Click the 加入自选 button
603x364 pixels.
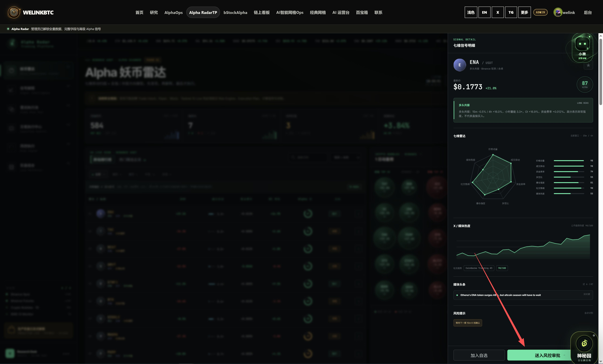(x=479, y=355)
